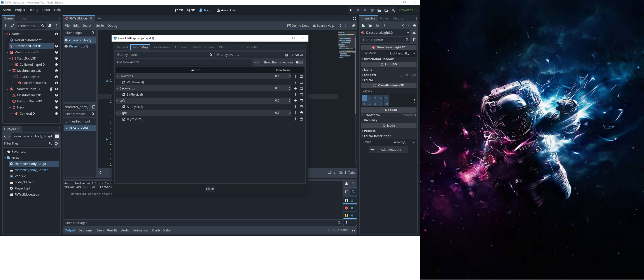644x280 pixels.
Task: Clear output with broom icon
Action: (346, 184)
